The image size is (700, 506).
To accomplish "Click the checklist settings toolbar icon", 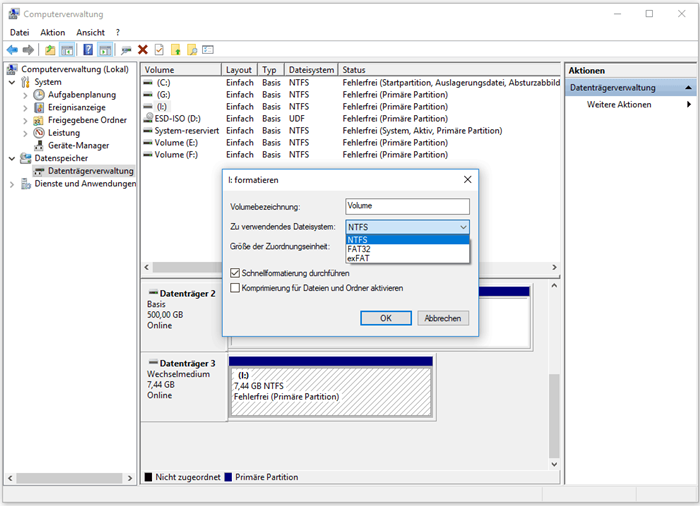I will tap(208, 50).
